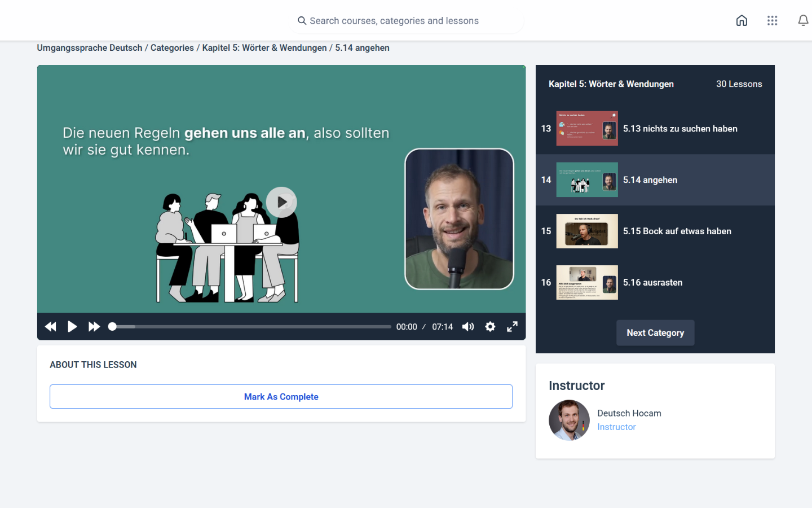Toggle fullscreen mode on the video

pos(512,327)
